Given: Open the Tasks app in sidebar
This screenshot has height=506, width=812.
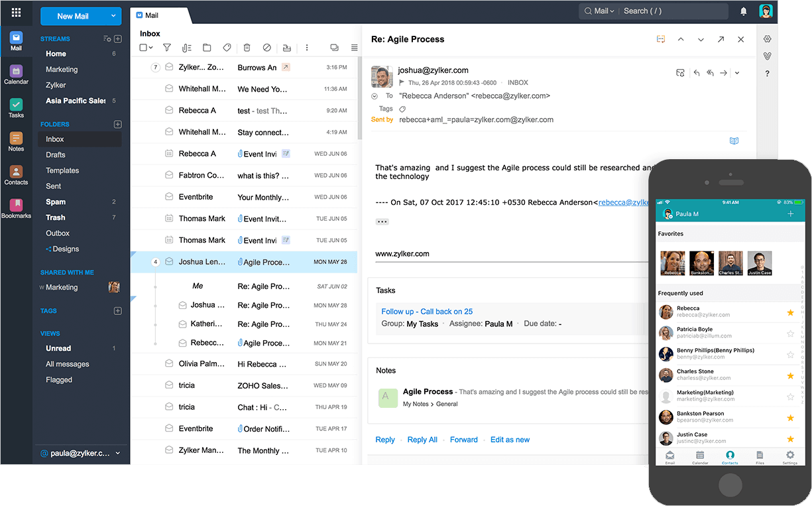Looking at the screenshot, I should [x=16, y=108].
